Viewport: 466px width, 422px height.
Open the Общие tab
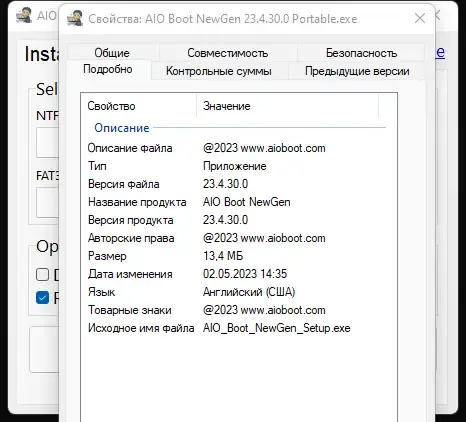(x=112, y=53)
